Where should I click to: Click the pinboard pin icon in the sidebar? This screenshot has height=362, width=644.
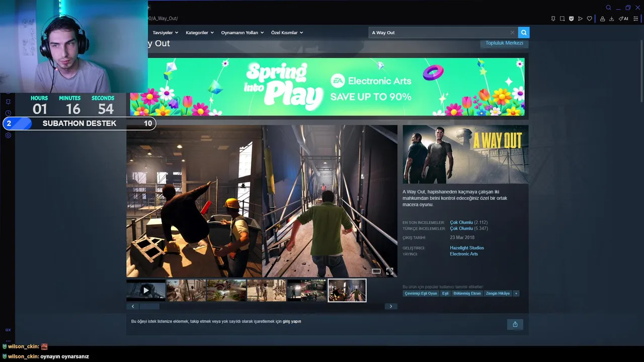click(x=8, y=102)
